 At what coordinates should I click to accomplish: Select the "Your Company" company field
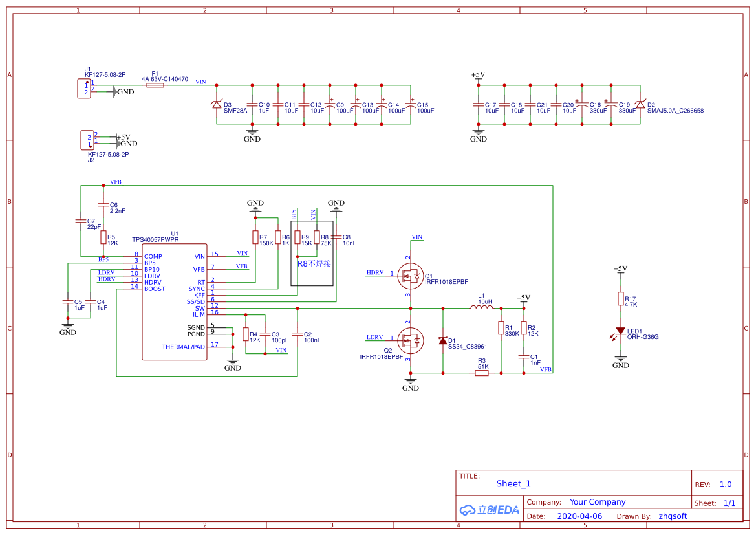point(598,502)
